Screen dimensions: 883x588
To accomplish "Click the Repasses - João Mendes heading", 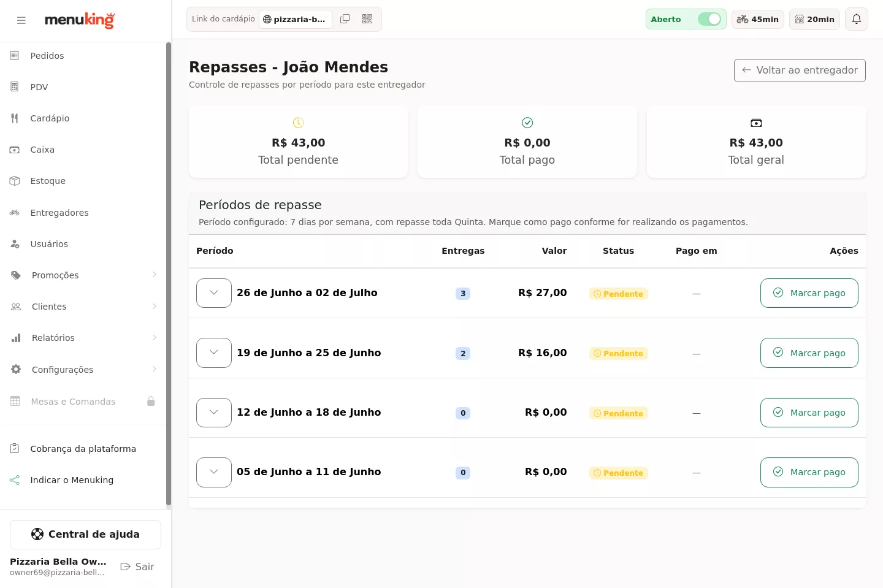I will click(288, 67).
